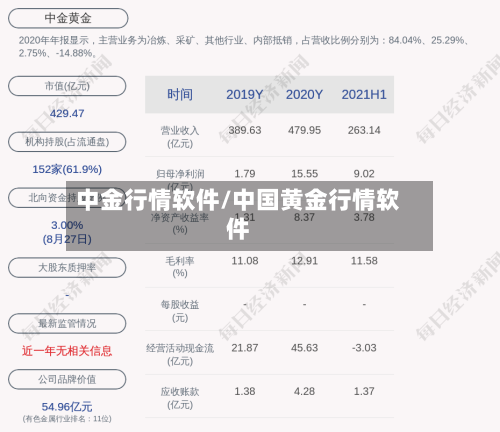This screenshot has height=432, width=500.
Task: Select the 市值(亿元) label pill
Action: coord(67,86)
